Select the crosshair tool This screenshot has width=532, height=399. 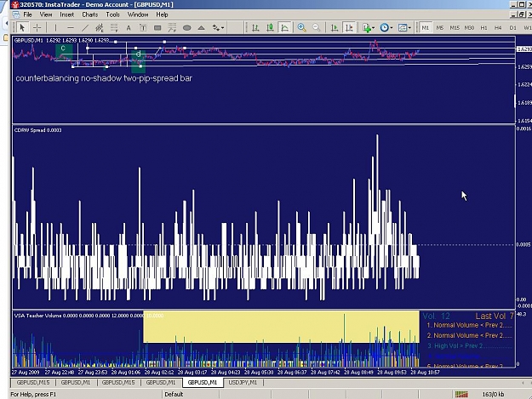37,28
